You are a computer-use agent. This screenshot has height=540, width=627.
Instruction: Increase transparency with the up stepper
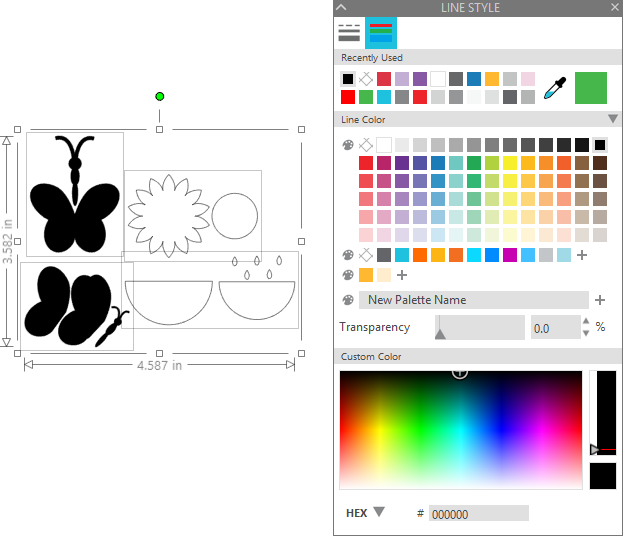(x=586, y=321)
